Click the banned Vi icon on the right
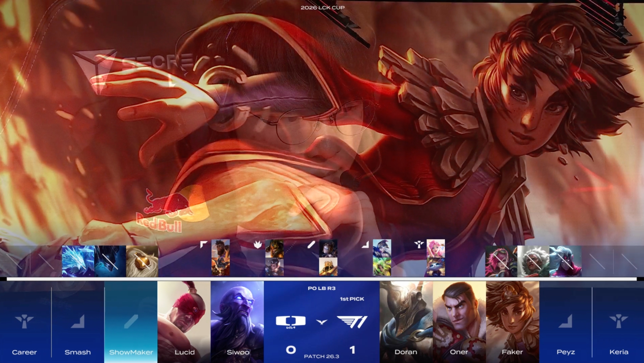 point(501,261)
